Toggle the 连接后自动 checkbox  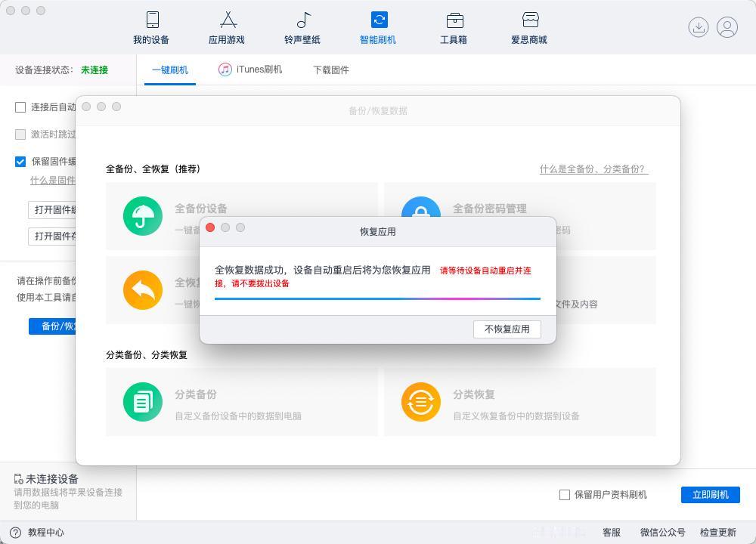[20, 107]
